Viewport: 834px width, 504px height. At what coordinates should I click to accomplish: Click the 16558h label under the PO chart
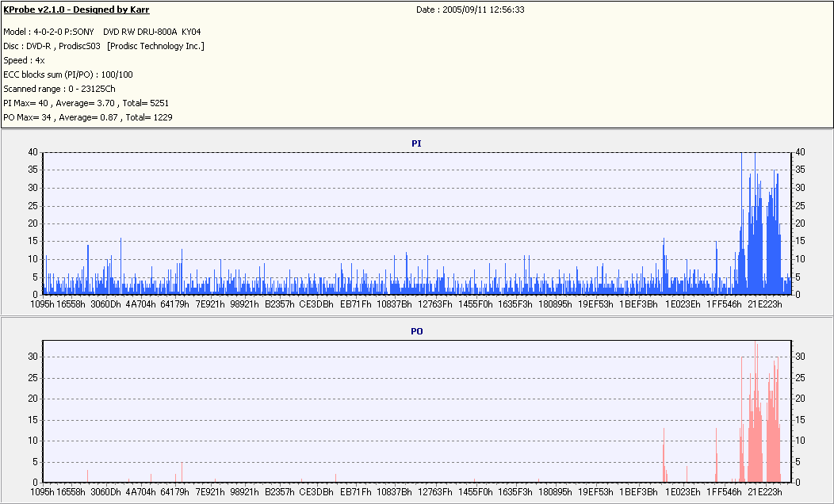[71, 492]
